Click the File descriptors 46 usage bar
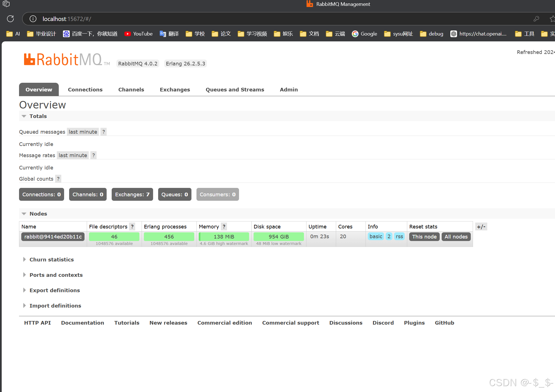The height and width of the screenshot is (392, 555). 114,237
